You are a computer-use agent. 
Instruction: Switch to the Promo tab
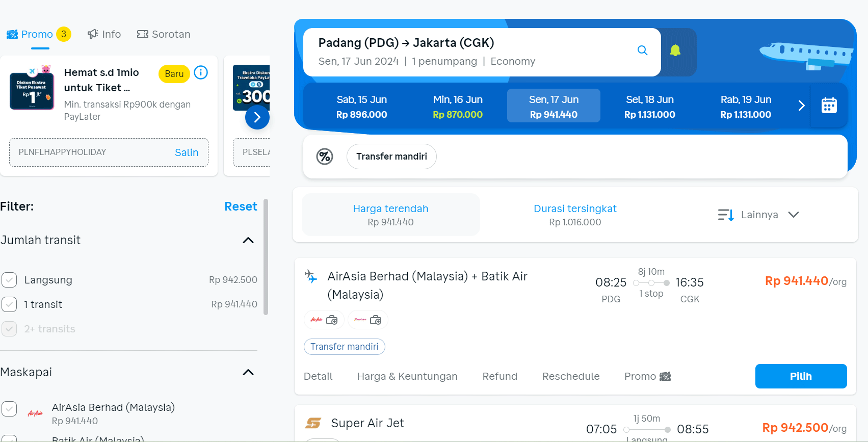tap(39, 34)
